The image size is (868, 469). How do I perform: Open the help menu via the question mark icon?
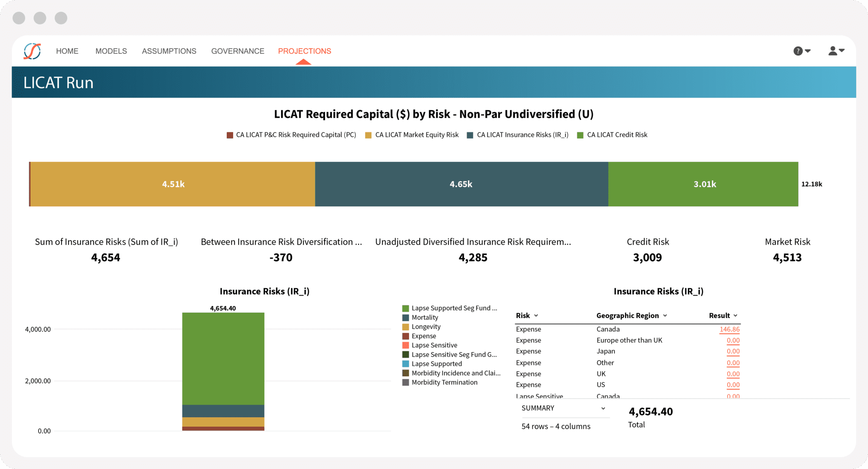(x=798, y=50)
